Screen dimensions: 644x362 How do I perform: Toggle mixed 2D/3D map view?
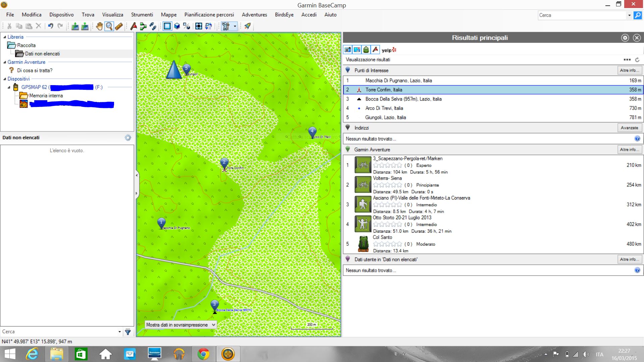tap(186, 26)
